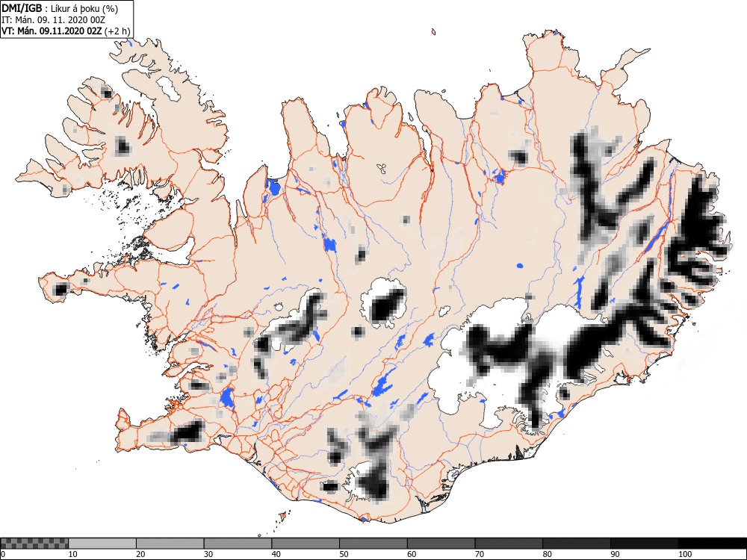Click the Hofsjökull glacier in central Iceland
This screenshot has width=747, height=560.
point(383,303)
